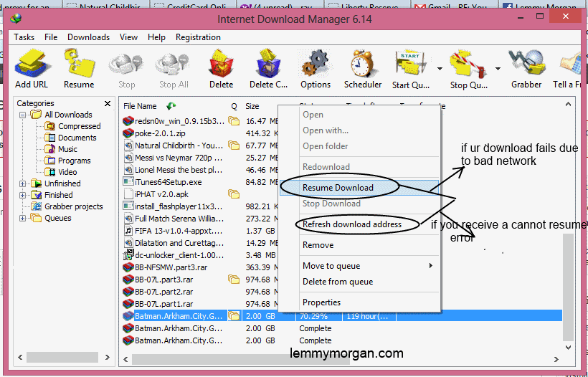Expand the Unfinished category node
This screenshot has width=588, height=377.
coord(22,183)
